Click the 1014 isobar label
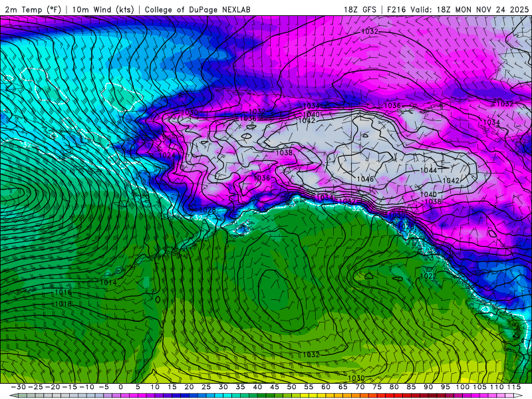 108,282
